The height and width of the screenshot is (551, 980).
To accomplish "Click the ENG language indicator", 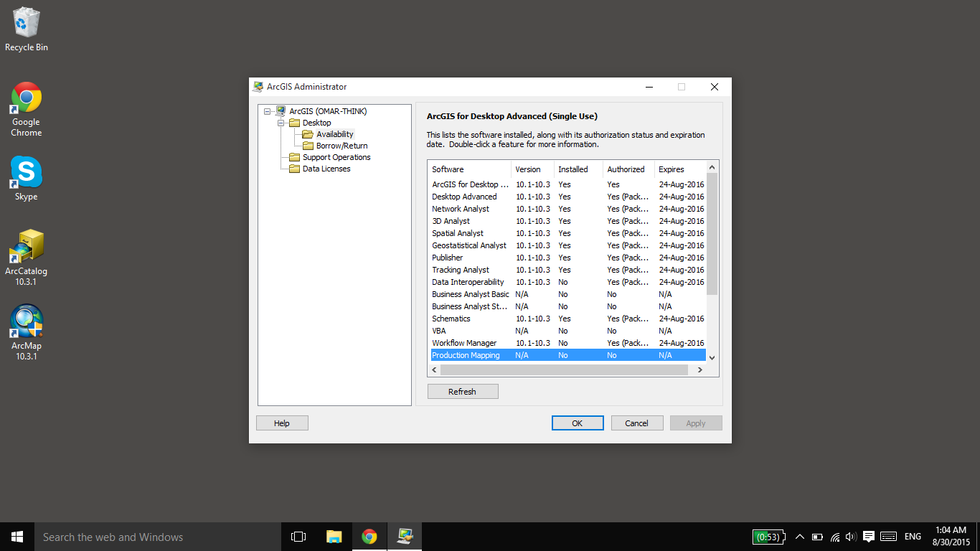I will [913, 537].
